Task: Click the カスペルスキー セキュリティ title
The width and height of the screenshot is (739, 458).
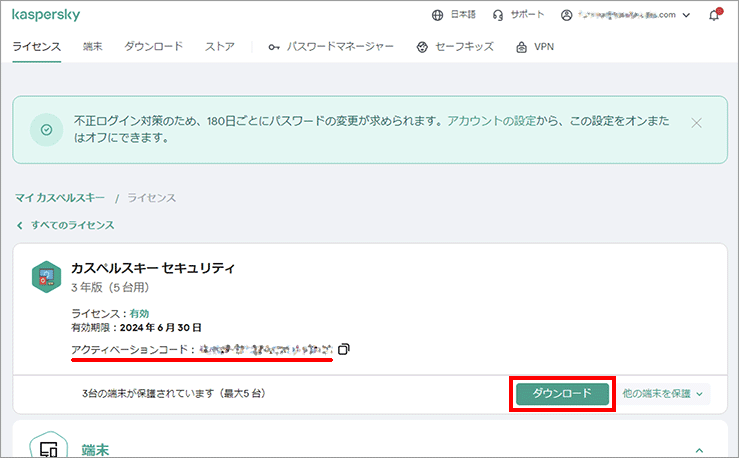Action: [153, 268]
